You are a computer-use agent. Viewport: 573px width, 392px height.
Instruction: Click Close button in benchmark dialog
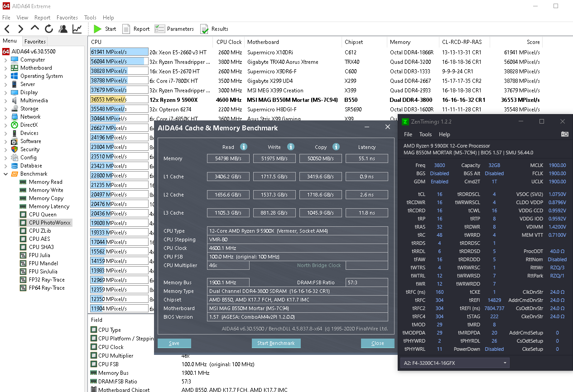pos(378,343)
